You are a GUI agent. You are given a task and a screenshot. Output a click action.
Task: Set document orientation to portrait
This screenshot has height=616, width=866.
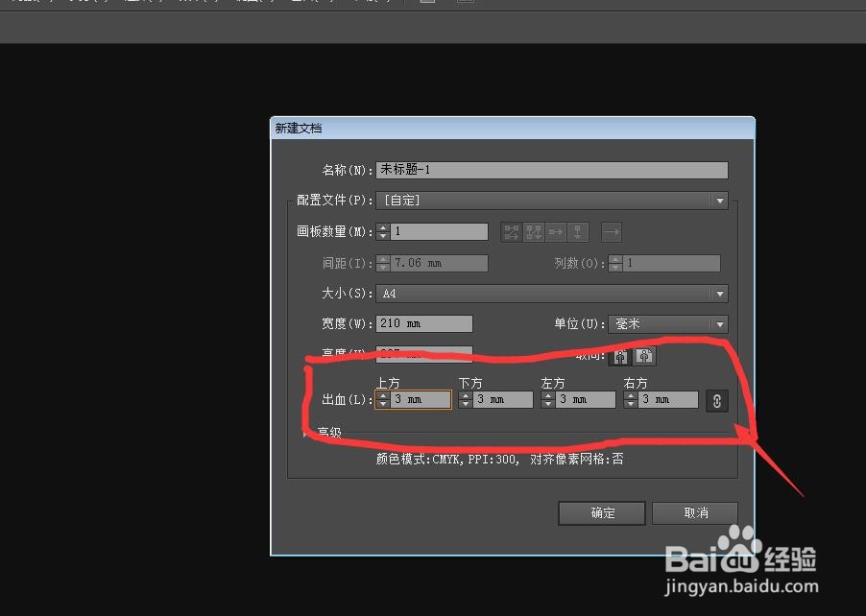click(622, 356)
